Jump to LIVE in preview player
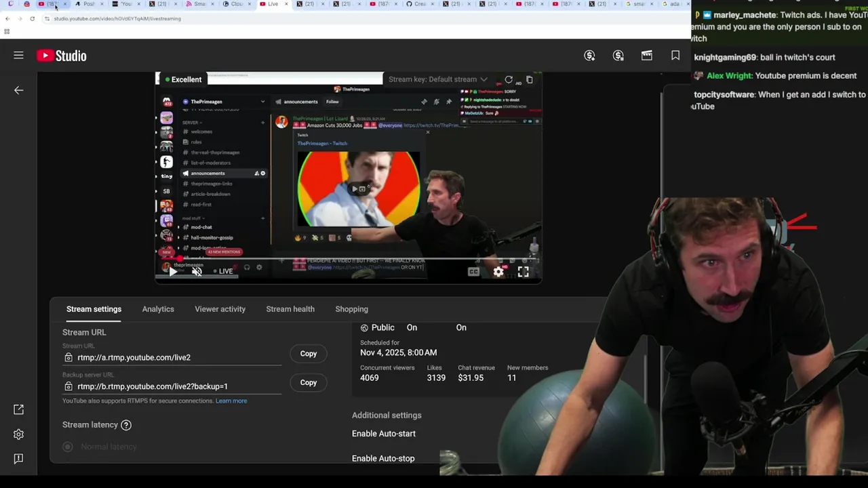868x488 pixels. [x=223, y=271]
